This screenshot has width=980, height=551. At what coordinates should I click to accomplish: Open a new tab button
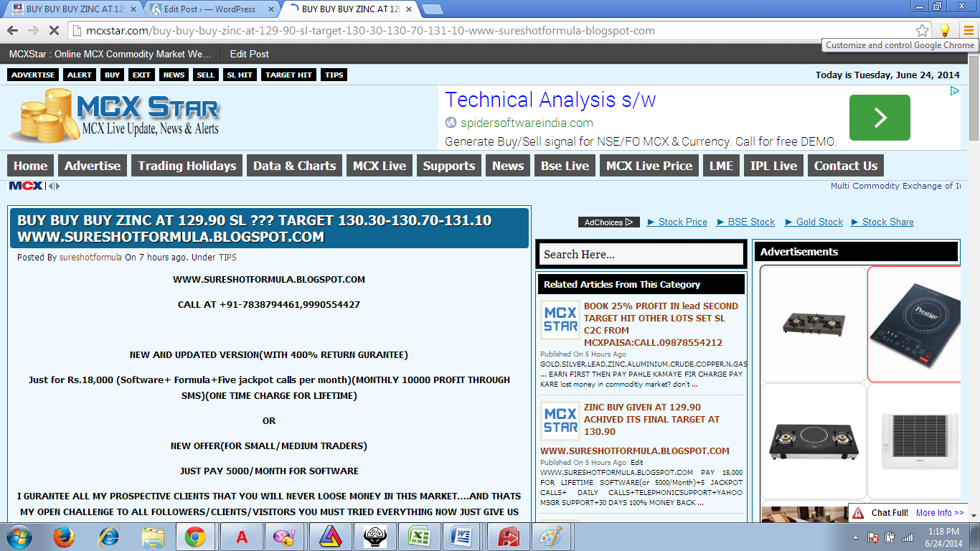[431, 9]
